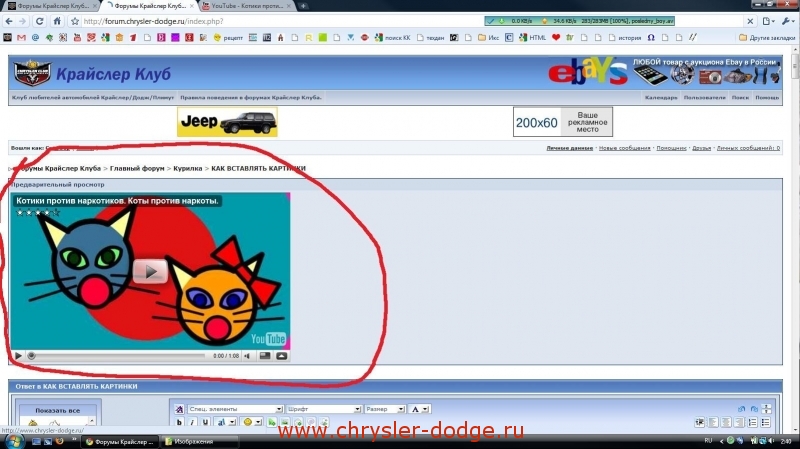This screenshot has height=449, width=800.
Task: Go to 'Главный форум' breadcrumb
Action: click(x=137, y=168)
